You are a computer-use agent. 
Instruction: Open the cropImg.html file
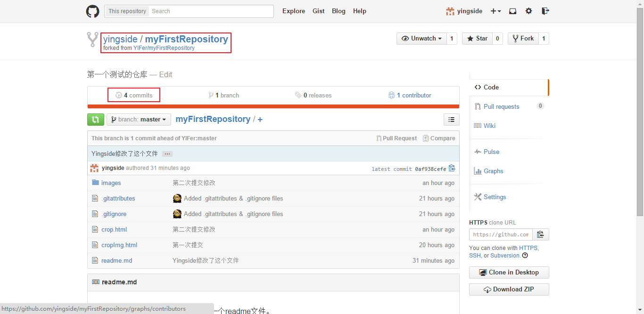click(x=119, y=245)
